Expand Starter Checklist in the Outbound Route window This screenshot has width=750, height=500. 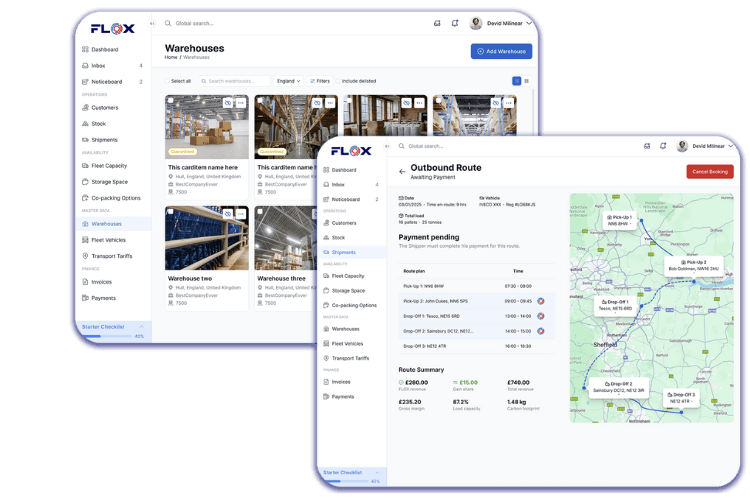(x=377, y=473)
